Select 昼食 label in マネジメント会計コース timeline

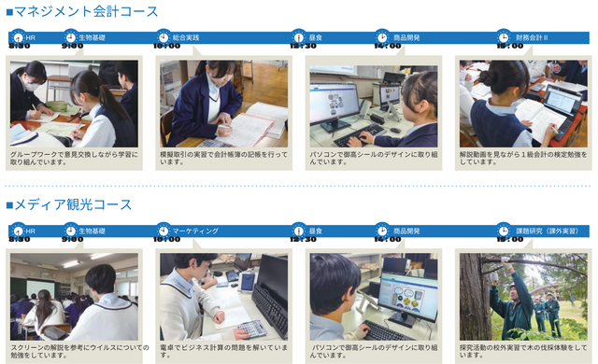pyautogui.click(x=316, y=37)
